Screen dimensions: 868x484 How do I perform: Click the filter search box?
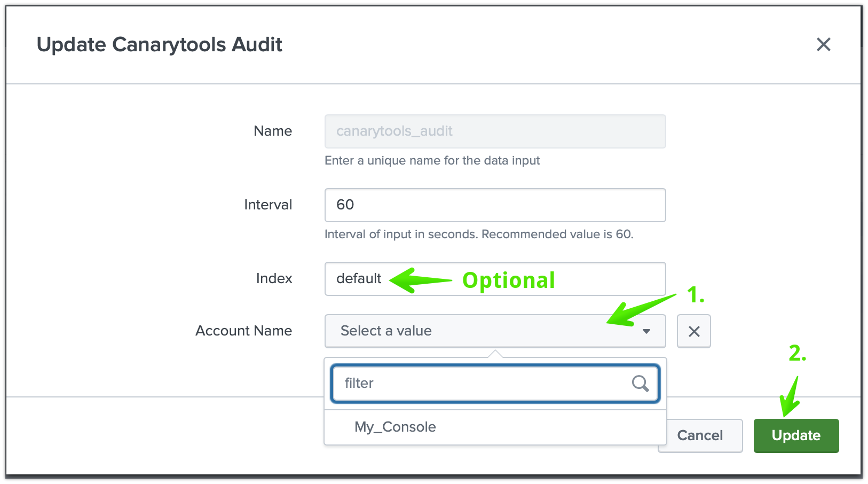point(495,384)
